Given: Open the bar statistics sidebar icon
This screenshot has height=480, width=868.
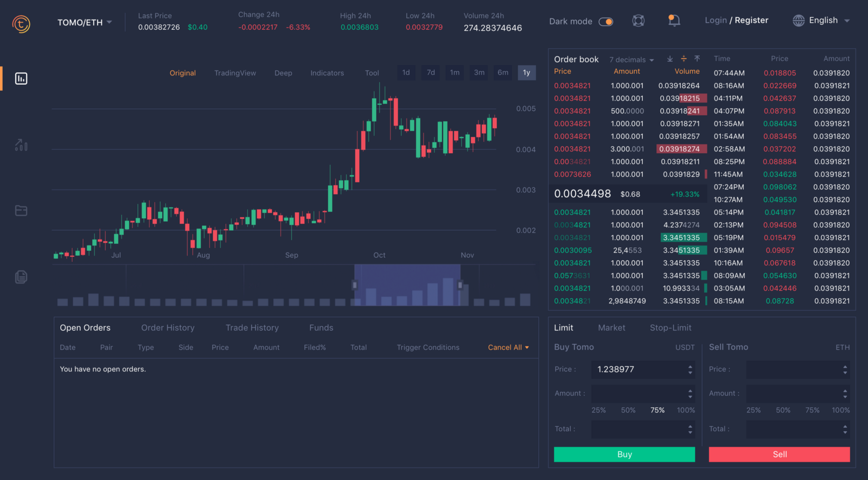Looking at the screenshot, I should click(x=21, y=145).
